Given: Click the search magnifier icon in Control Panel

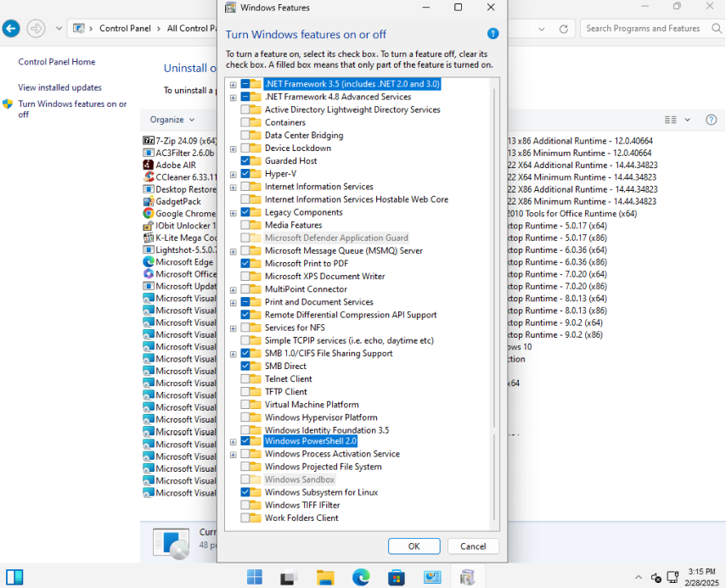Looking at the screenshot, I should 717,29.
